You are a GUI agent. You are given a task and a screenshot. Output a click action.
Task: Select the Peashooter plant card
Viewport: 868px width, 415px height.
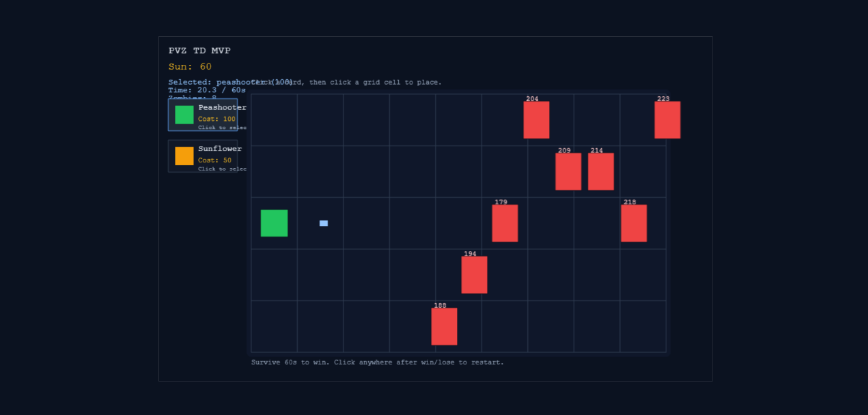tap(203, 115)
